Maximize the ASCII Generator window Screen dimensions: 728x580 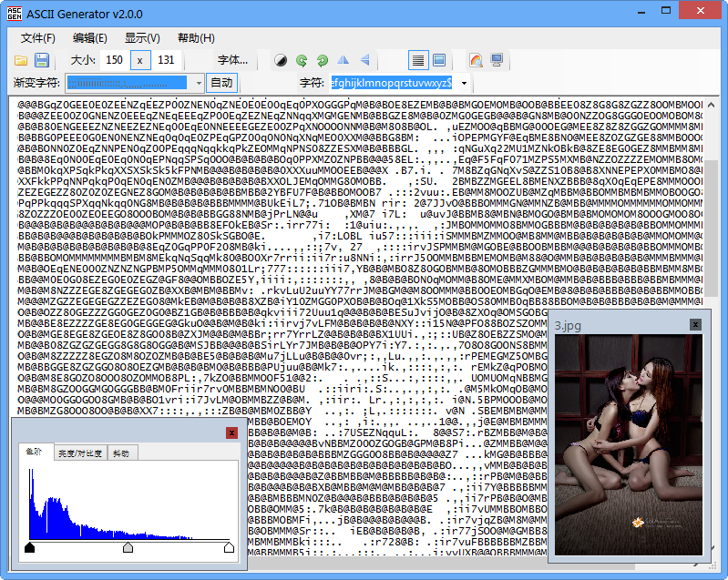[666, 11]
